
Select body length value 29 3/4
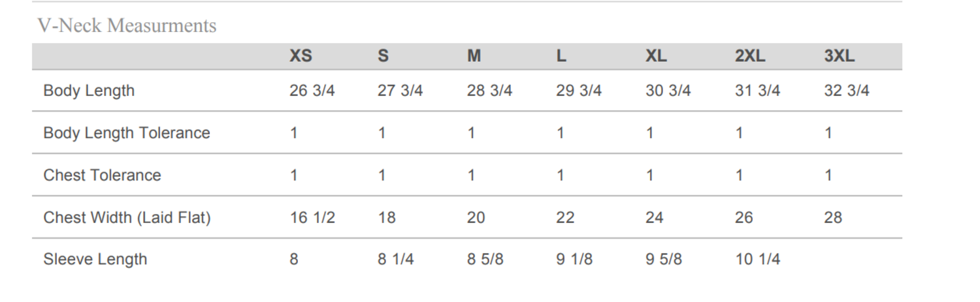[x=578, y=91]
